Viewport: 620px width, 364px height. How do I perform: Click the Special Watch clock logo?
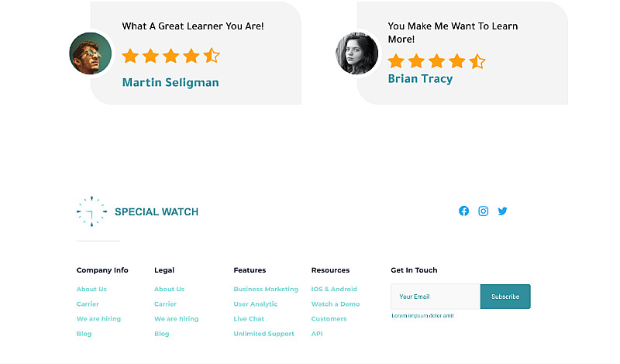[x=91, y=211]
